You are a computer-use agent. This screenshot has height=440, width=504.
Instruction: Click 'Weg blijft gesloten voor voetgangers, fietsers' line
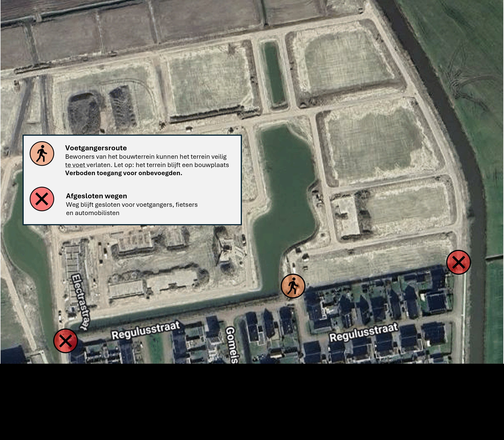click(x=132, y=205)
